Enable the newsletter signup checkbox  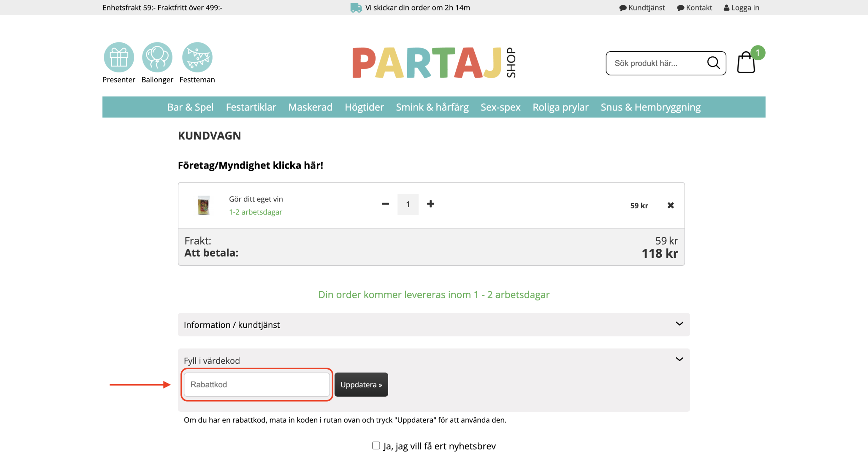pos(376,445)
